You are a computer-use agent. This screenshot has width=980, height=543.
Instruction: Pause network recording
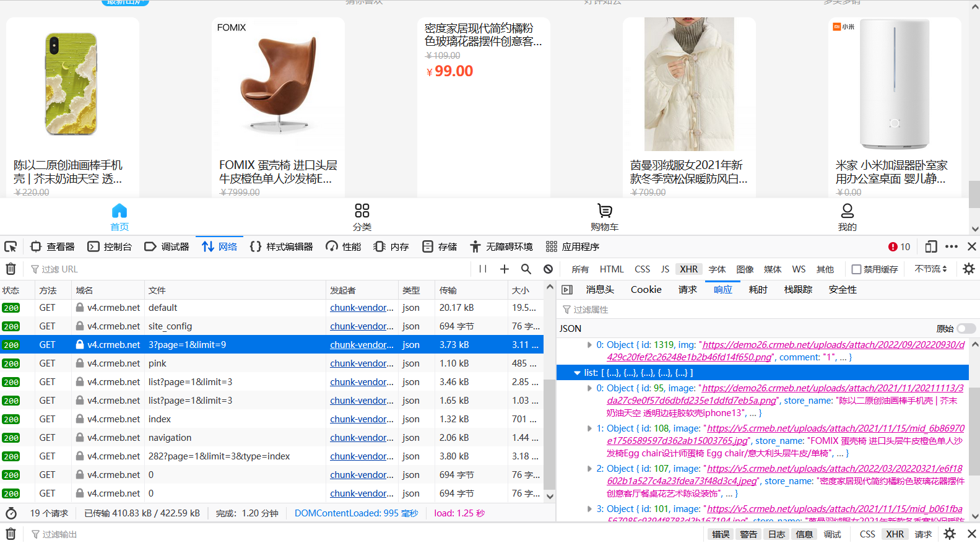(483, 269)
